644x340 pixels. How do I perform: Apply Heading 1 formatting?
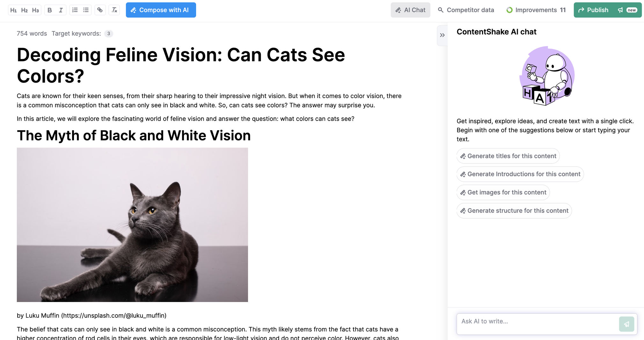(x=13, y=10)
